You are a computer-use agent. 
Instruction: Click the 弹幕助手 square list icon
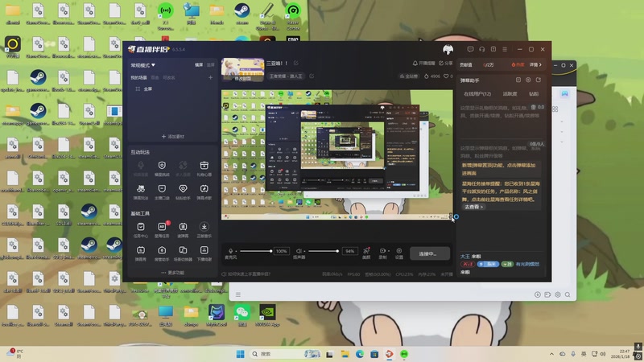coord(518,80)
